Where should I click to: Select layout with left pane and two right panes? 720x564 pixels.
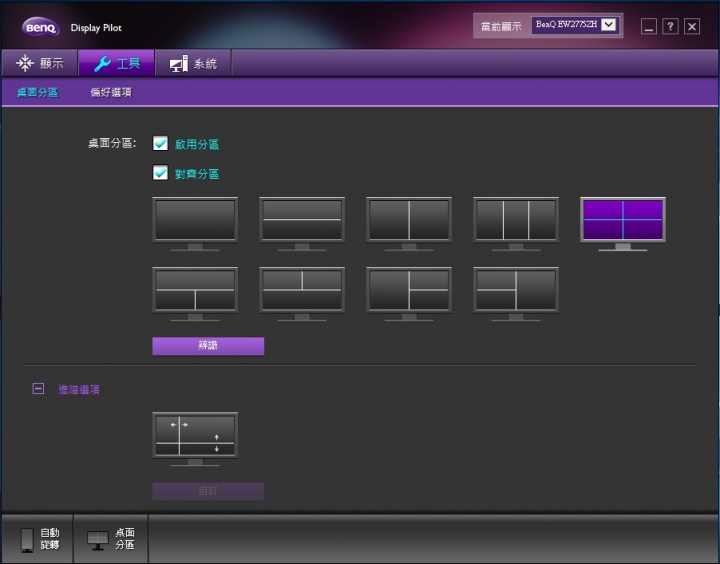click(409, 294)
